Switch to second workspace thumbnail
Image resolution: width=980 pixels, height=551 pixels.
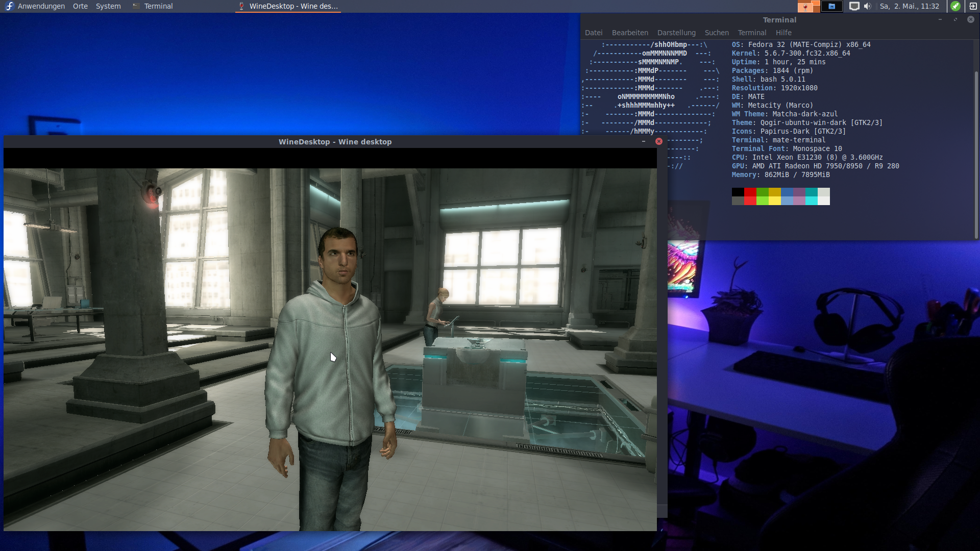click(831, 6)
